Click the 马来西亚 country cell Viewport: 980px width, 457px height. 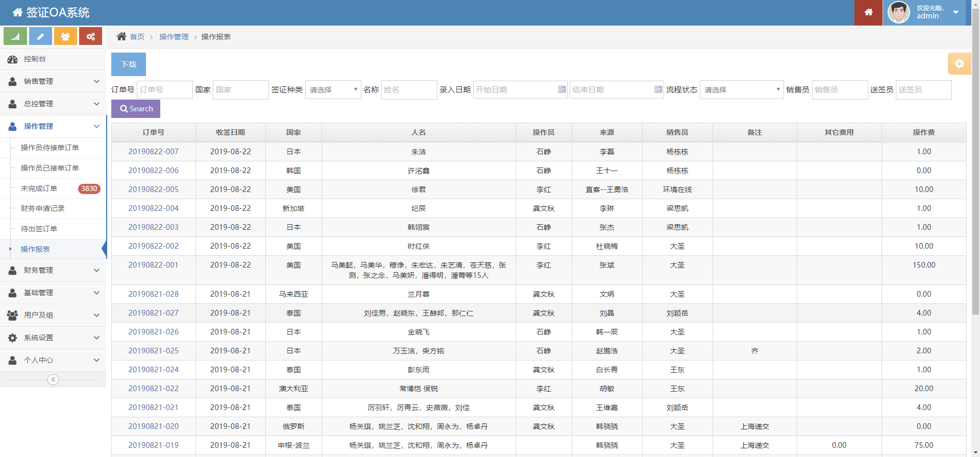point(293,294)
